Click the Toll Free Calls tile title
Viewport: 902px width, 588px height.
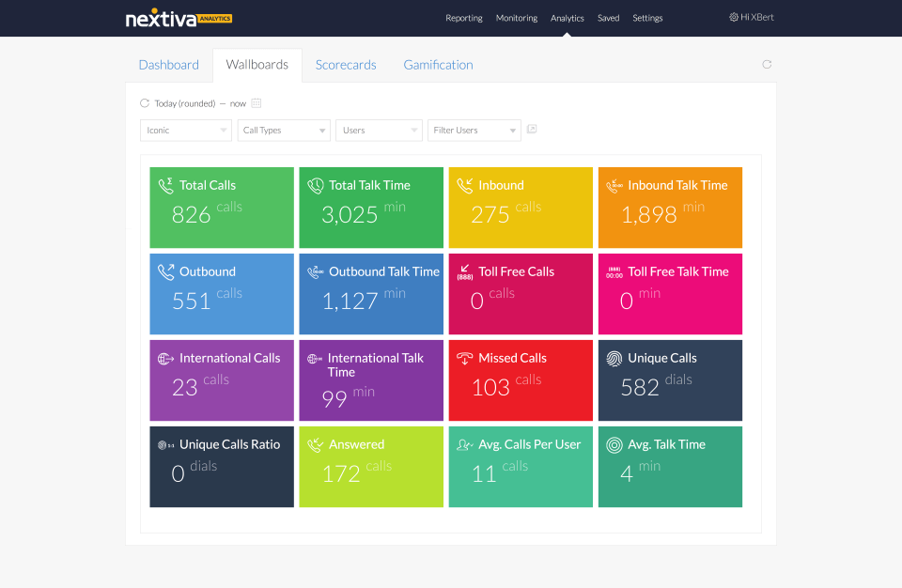[x=517, y=271]
